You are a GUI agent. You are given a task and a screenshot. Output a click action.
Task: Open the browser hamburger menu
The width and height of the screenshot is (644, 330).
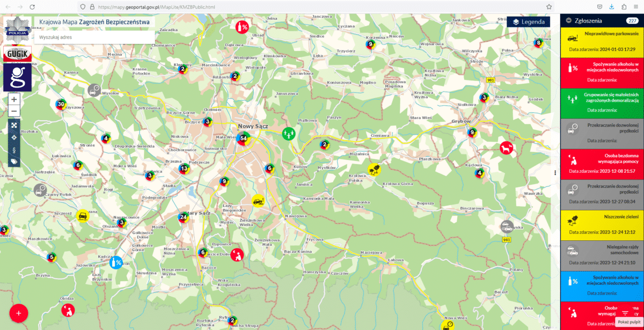point(637,6)
